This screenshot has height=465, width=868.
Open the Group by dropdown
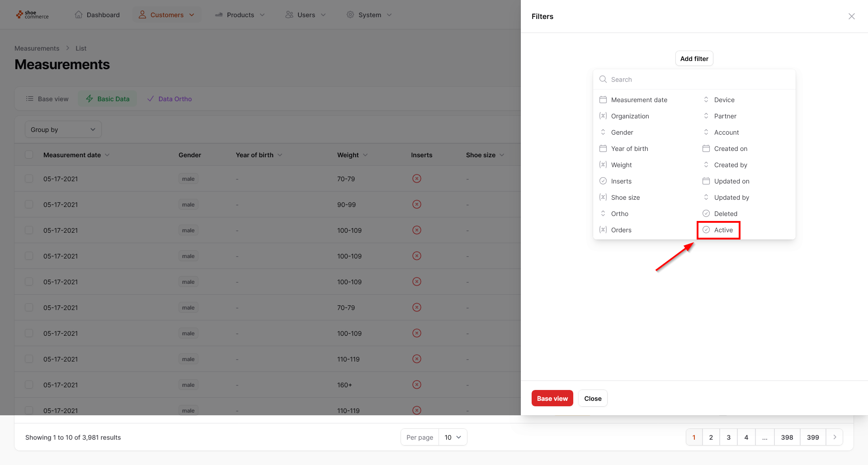pos(63,129)
